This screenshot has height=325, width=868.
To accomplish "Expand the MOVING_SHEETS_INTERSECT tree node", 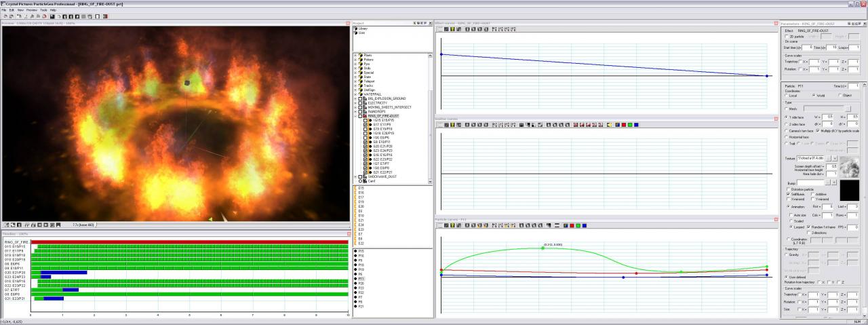I will point(355,107).
